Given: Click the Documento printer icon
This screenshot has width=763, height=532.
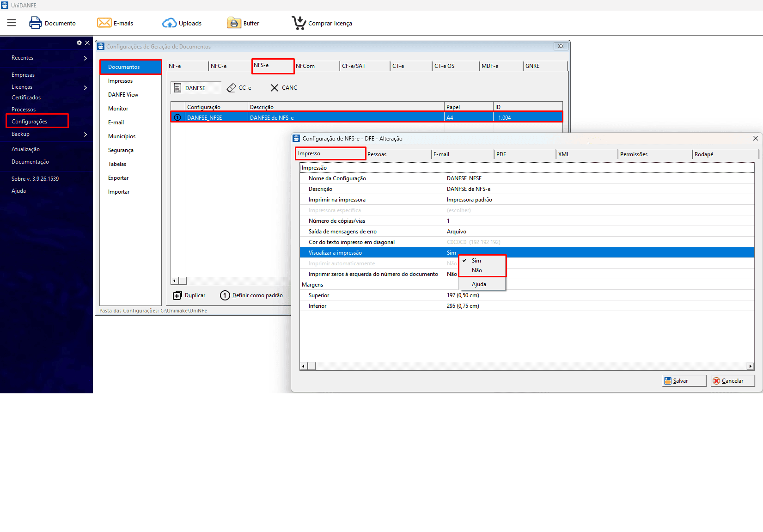Looking at the screenshot, I should point(35,23).
